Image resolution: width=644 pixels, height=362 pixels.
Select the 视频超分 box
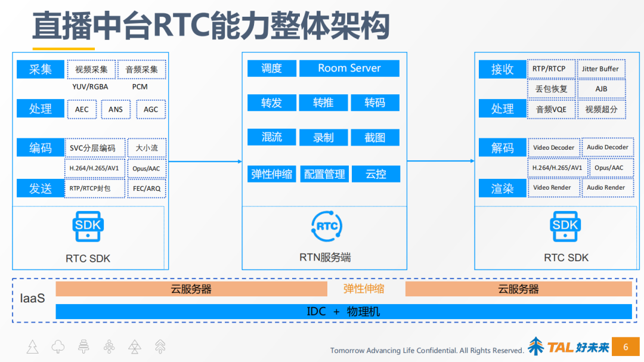pos(601,109)
